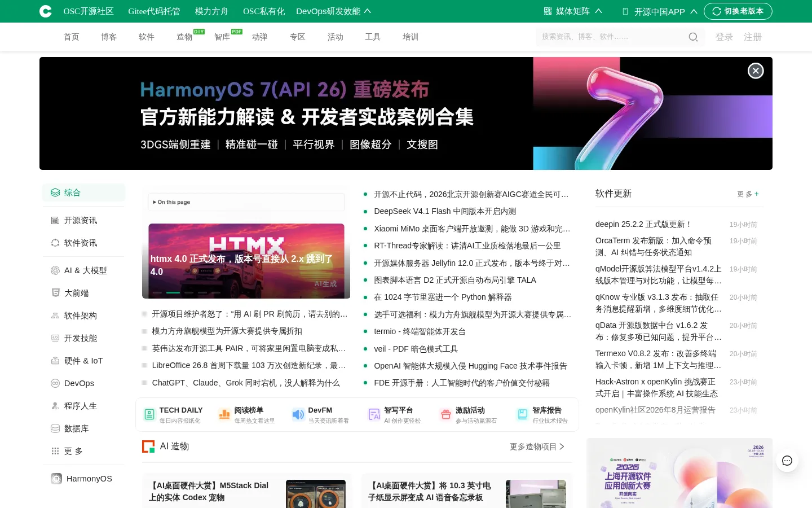Click the 硬件 & IoT icon
Image resolution: width=812 pixels, height=508 pixels.
pyautogui.click(x=55, y=361)
